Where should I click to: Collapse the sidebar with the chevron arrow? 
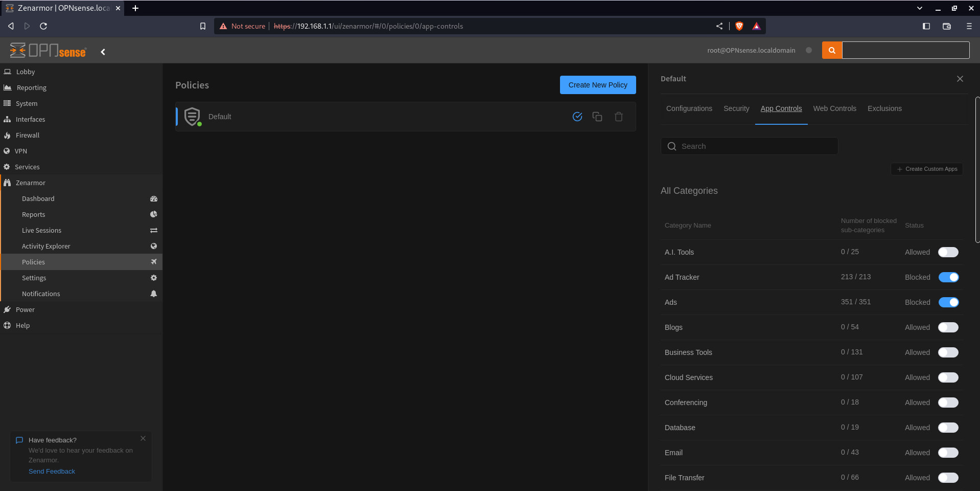(x=103, y=52)
